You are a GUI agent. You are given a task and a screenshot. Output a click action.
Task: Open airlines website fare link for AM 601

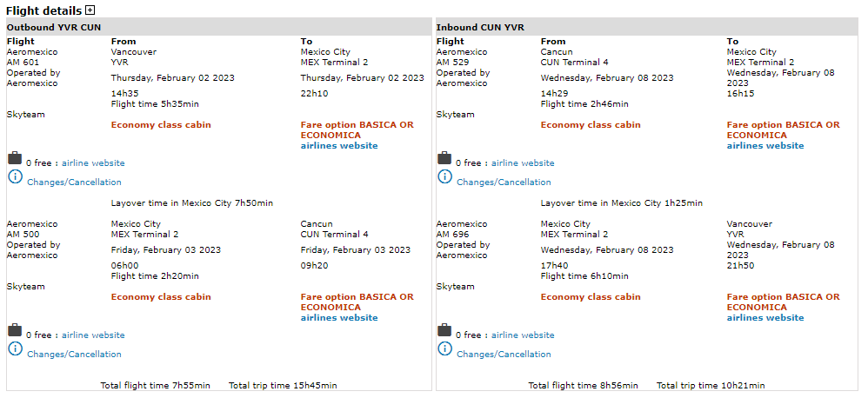point(339,146)
